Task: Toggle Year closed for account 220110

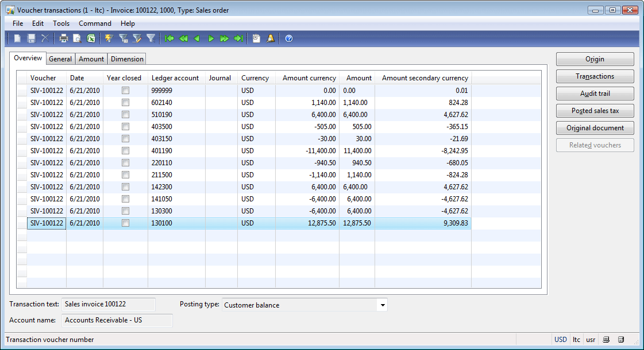Action: coord(125,163)
